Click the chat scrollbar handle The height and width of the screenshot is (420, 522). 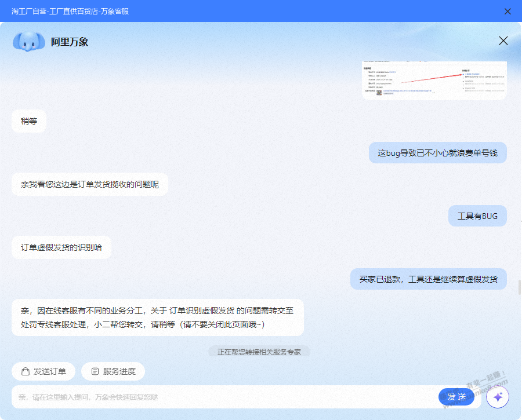519,287
